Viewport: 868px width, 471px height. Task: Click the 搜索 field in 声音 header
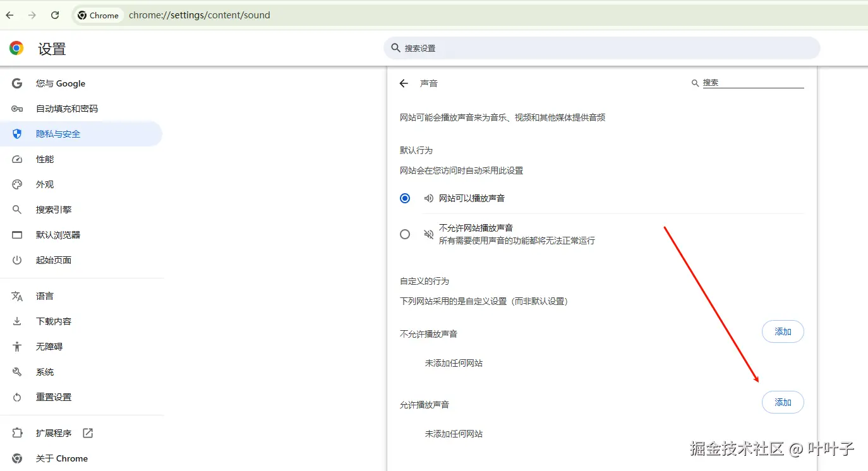[753, 83]
